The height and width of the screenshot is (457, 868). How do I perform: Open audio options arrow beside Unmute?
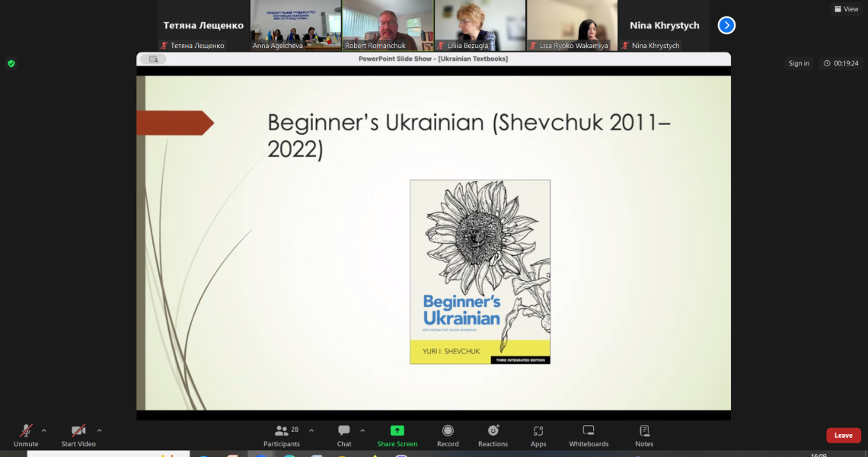click(43, 430)
